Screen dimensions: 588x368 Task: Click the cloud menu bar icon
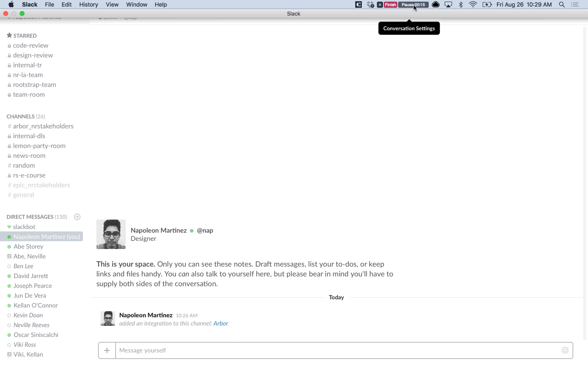click(436, 4)
